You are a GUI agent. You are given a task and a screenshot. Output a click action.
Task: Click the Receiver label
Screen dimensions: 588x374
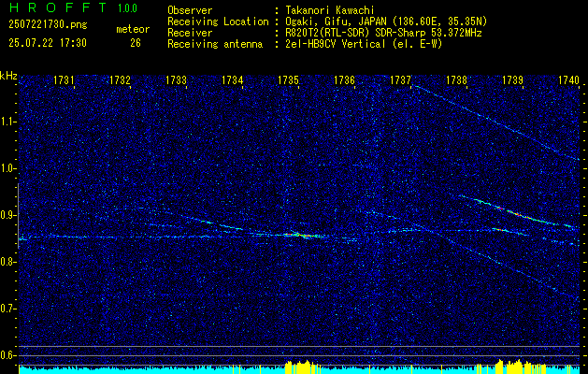[x=190, y=33]
